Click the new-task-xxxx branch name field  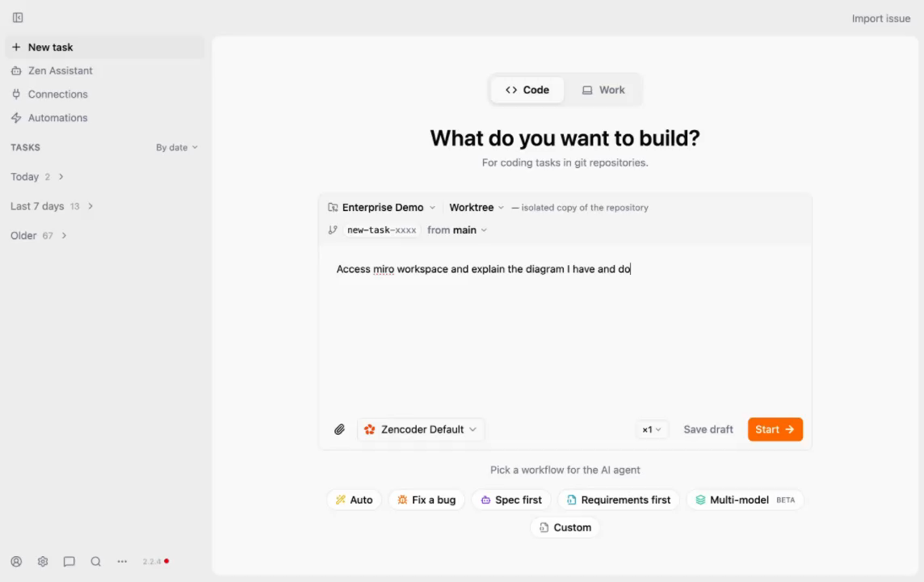pos(381,230)
